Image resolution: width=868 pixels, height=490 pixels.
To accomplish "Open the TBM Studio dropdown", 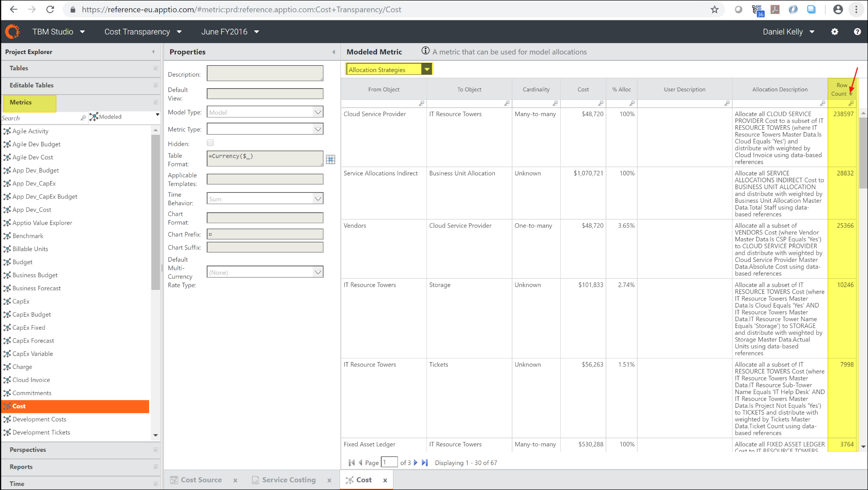I will click(x=58, y=32).
